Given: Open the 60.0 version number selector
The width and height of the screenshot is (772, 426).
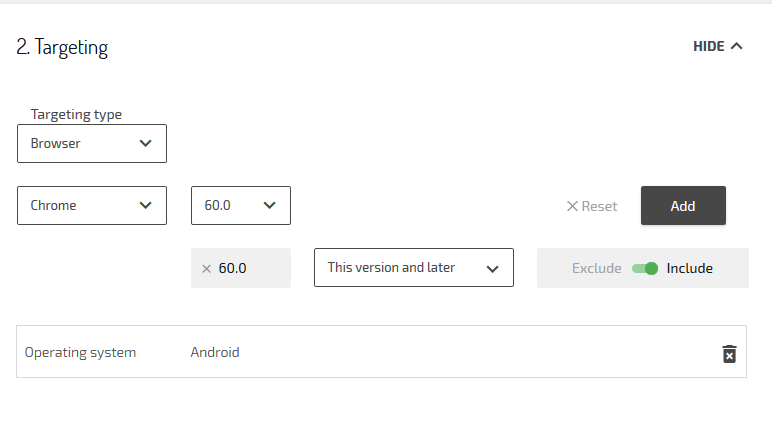Looking at the screenshot, I should [x=240, y=205].
